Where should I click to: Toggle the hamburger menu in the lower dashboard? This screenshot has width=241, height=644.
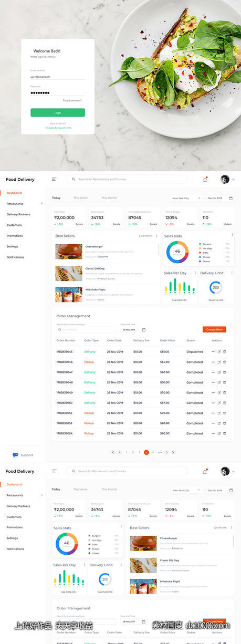(54, 471)
